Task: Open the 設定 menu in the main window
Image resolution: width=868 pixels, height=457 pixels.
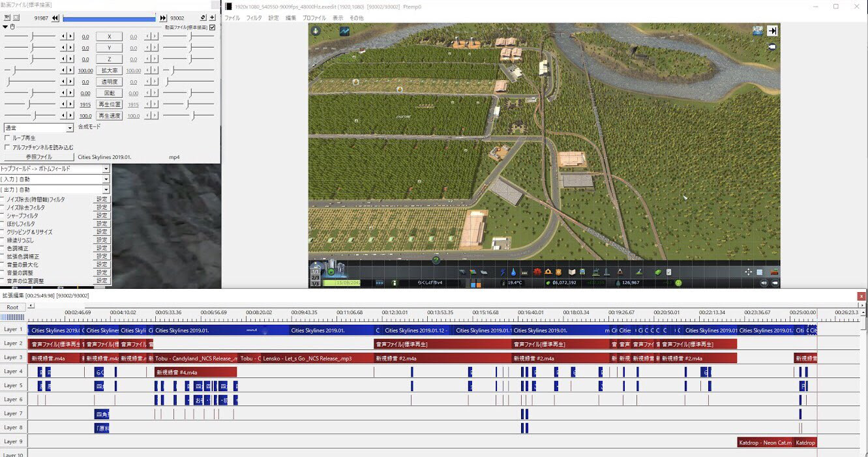Action: tap(273, 18)
